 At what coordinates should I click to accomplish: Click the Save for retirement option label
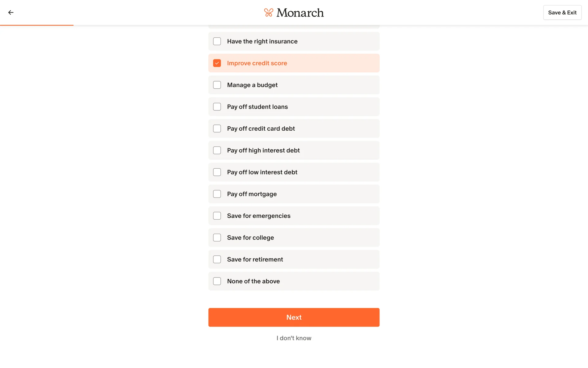coord(255,259)
